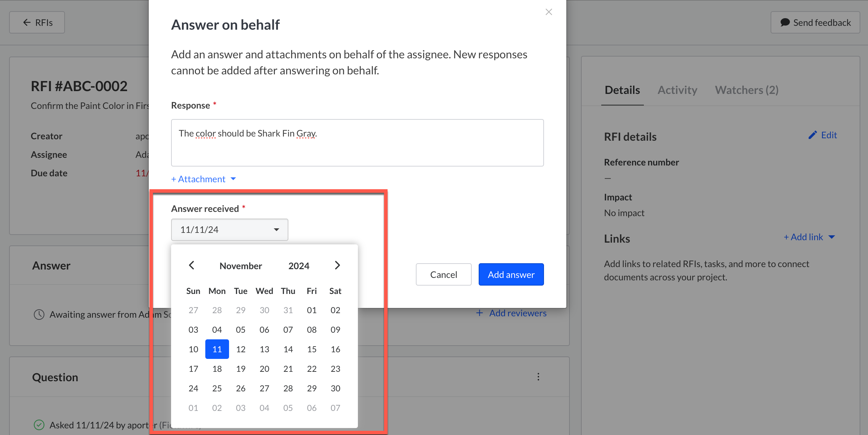Go back to the RFIs list

37,23
